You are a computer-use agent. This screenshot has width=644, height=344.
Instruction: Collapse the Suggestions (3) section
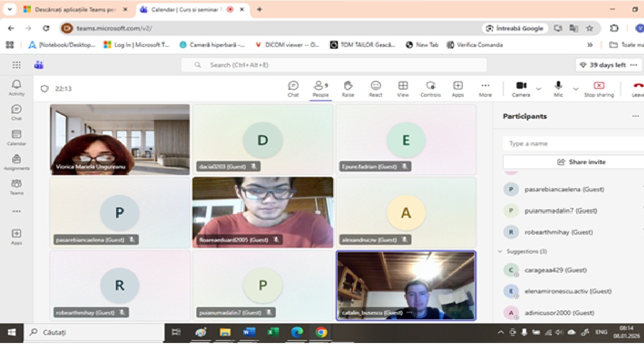pos(500,252)
